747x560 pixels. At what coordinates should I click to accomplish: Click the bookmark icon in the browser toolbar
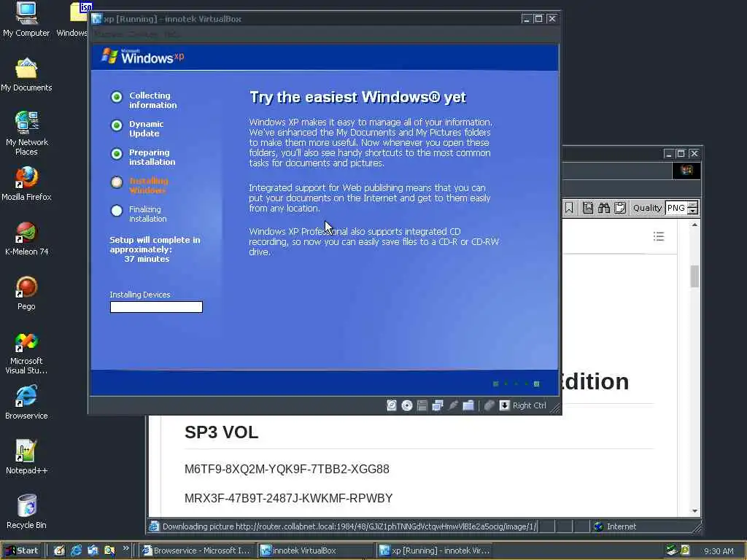(x=569, y=208)
